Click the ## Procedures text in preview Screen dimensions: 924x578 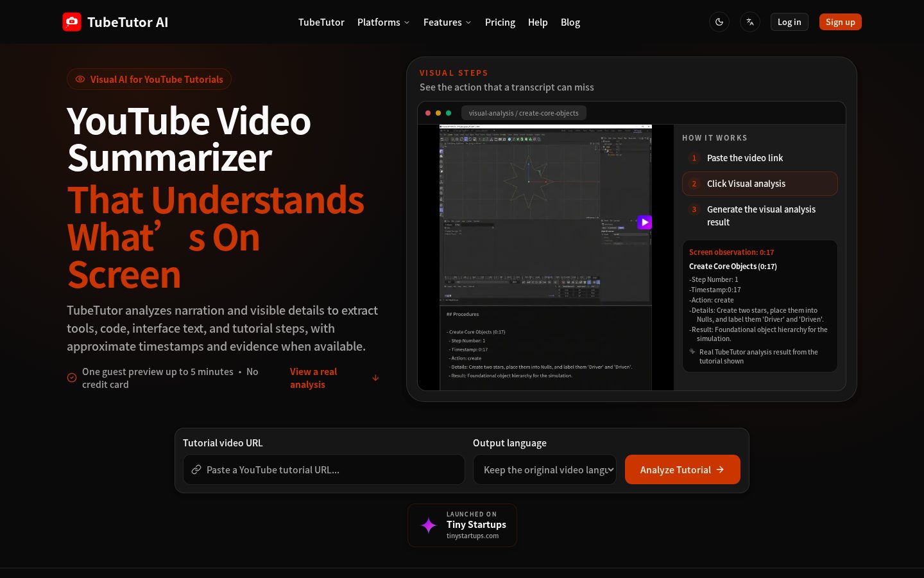pyautogui.click(x=463, y=314)
